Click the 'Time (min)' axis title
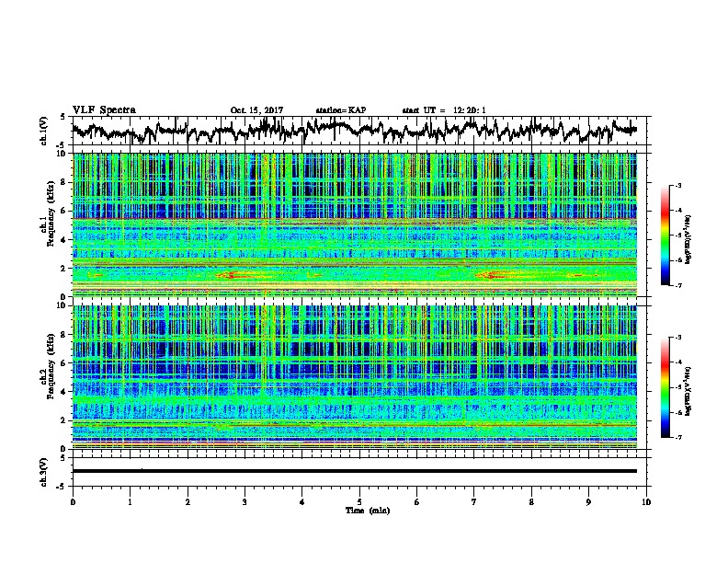728x563 pixels. [368, 511]
